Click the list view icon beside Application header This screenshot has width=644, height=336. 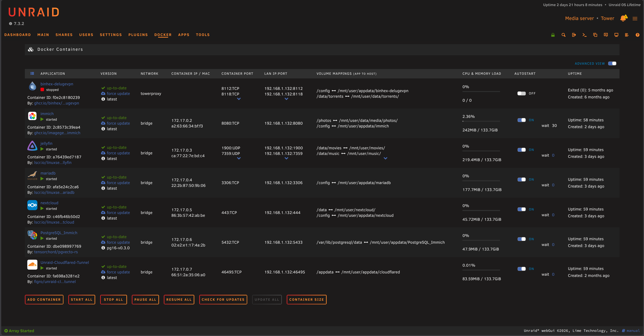32,74
